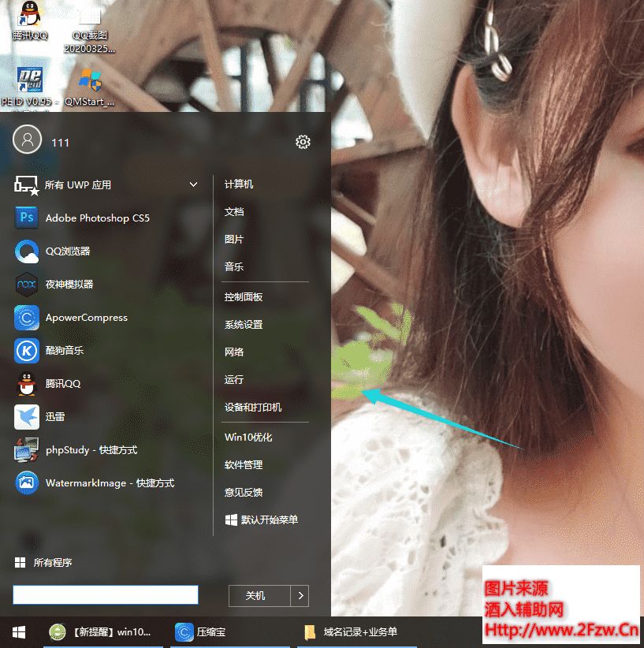The image size is (644, 648).
Task: Expand the 所有 UWP 应用 chevron
Action: coord(194,184)
